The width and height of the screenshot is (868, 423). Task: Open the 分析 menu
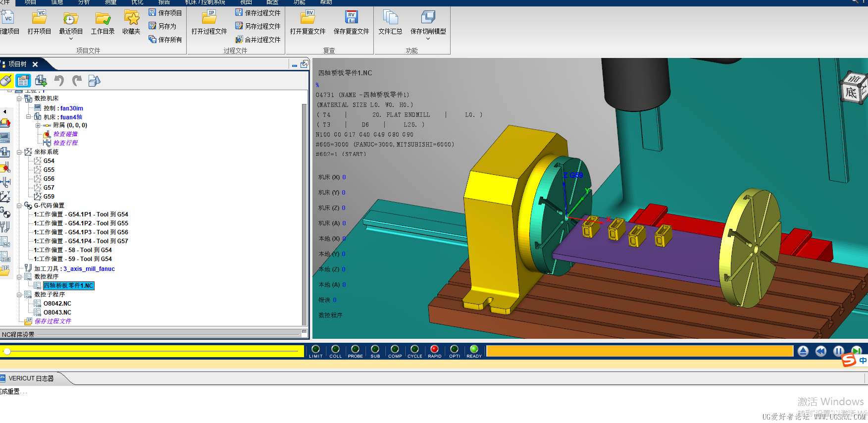84,2
